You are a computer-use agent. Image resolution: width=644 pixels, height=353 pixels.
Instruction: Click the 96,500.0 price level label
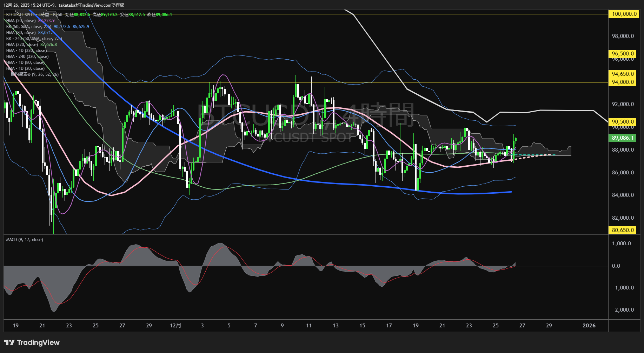point(623,54)
